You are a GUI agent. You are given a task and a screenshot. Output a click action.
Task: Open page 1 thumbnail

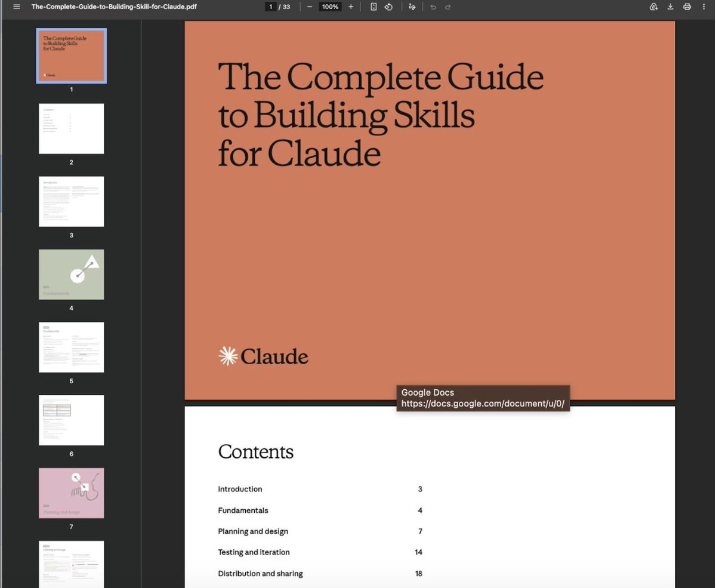coord(72,56)
